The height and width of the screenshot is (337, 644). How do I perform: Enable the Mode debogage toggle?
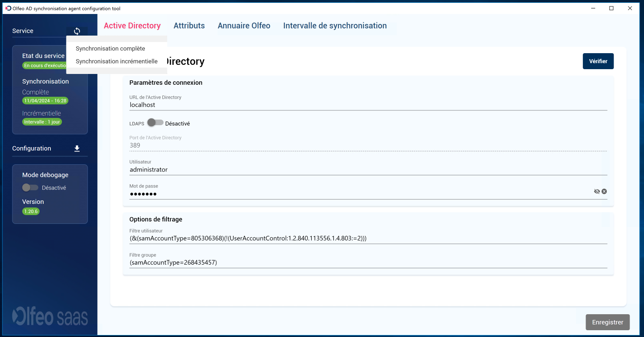[x=30, y=187]
